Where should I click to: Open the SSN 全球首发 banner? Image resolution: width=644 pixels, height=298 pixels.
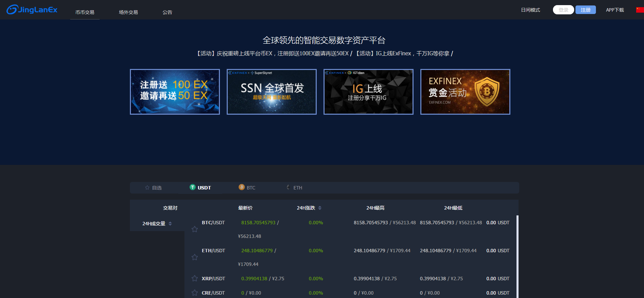pyautogui.click(x=272, y=92)
